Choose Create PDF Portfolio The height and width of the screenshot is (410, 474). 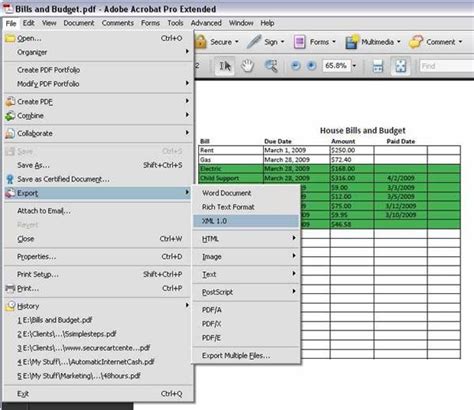[x=97, y=70]
